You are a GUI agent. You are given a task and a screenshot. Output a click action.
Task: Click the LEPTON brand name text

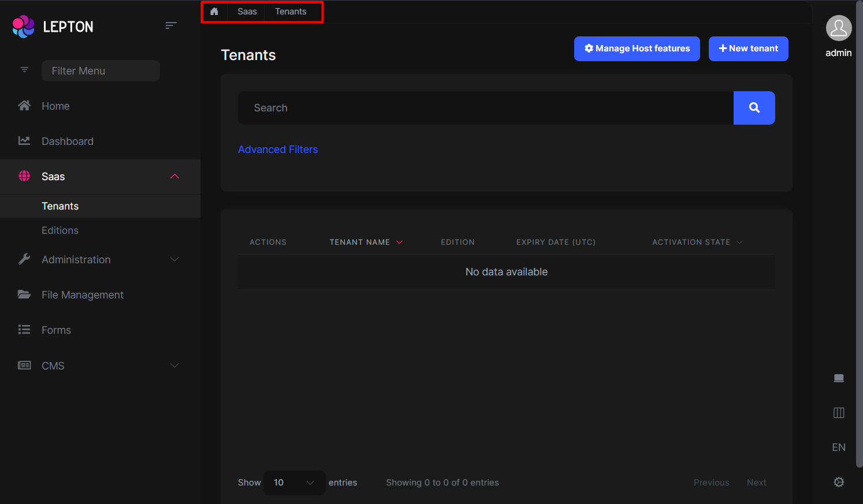68,27
